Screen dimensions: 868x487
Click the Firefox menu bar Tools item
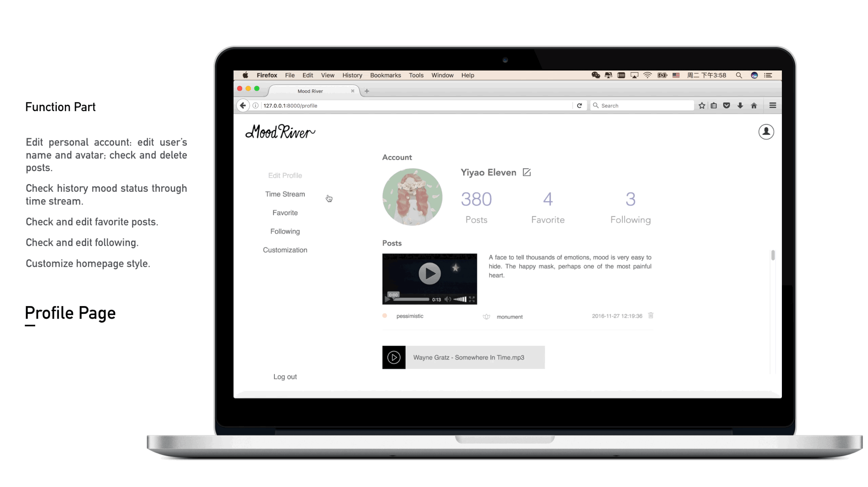[x=416, y=75]
